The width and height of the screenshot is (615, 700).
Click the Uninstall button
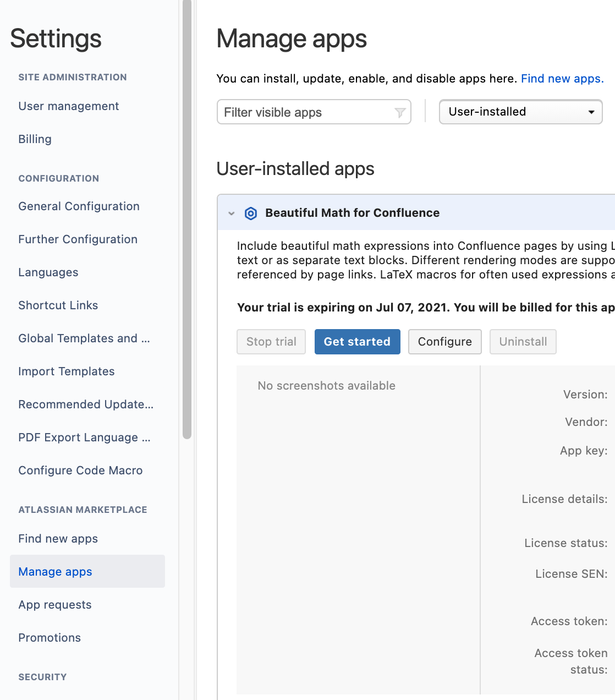tap(523, 342)
